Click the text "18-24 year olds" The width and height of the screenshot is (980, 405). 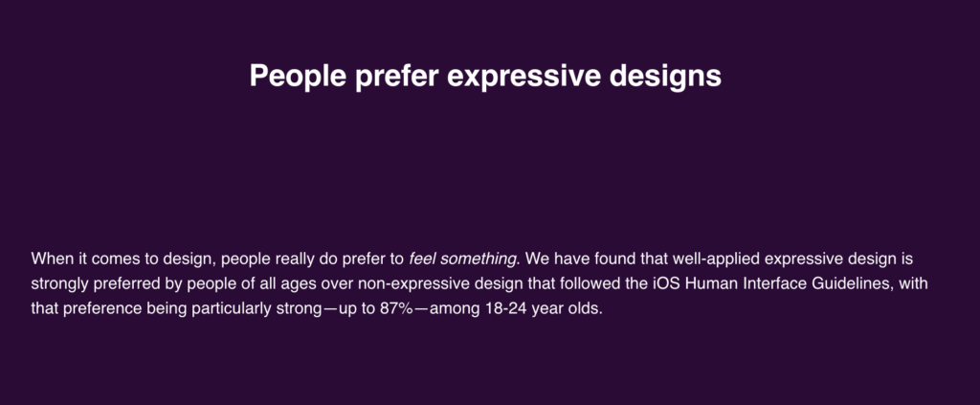click(544, 308)
